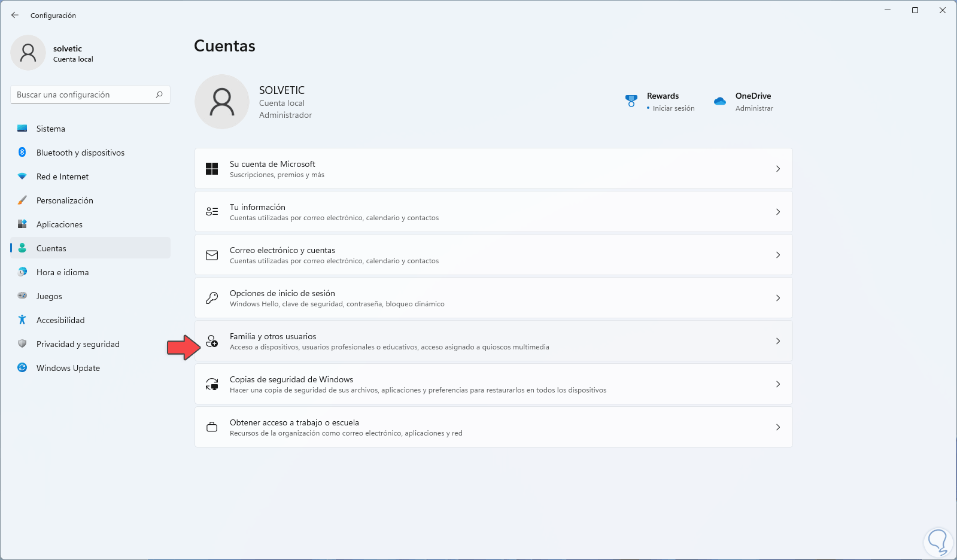This screenshot has width=957, height=560.
Task: Click the Rewards medal icon
Action: pos(631,101)
